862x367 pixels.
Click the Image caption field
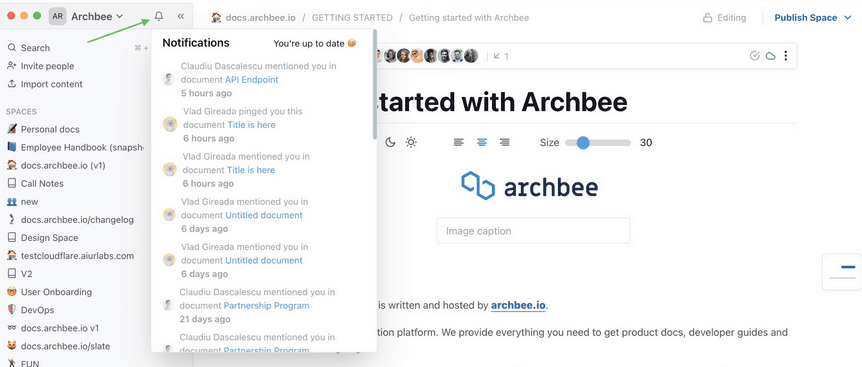tap(533, 231)
